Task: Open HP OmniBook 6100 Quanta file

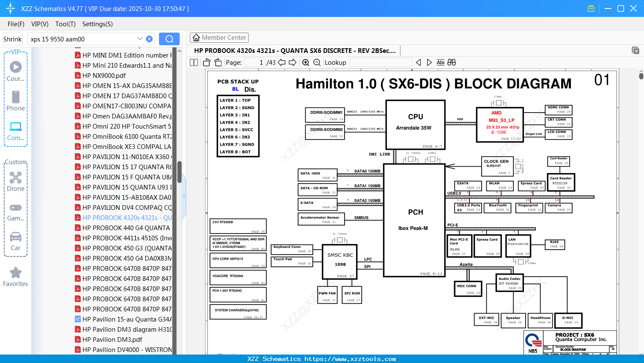Action: [123, 136]
